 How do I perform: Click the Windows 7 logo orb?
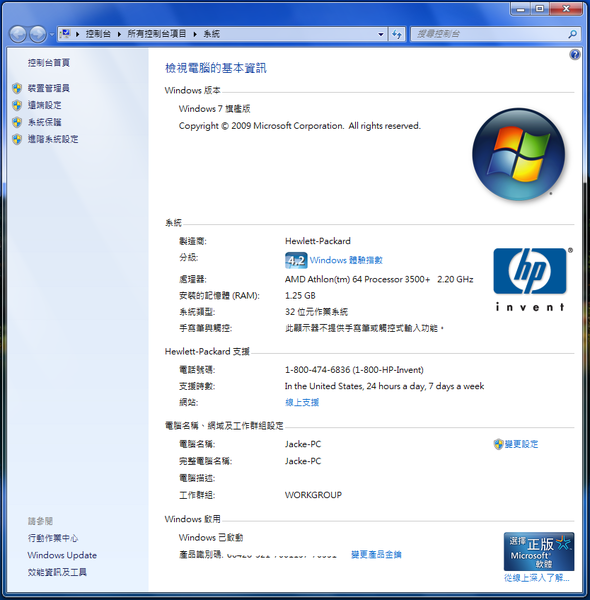coord(518,154)
